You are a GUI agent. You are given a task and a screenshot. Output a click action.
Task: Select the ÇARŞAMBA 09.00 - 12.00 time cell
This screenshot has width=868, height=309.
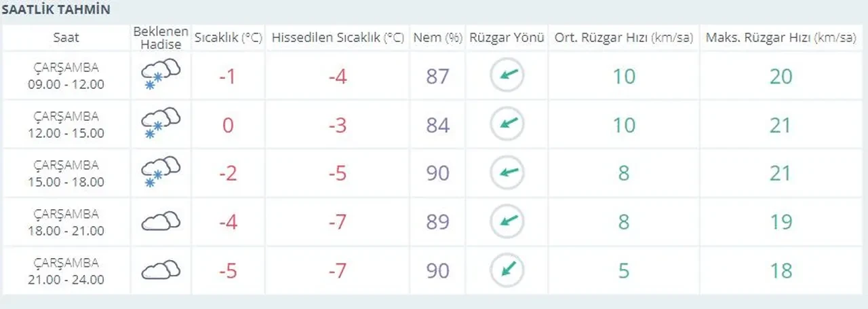[x=66, y=75]
